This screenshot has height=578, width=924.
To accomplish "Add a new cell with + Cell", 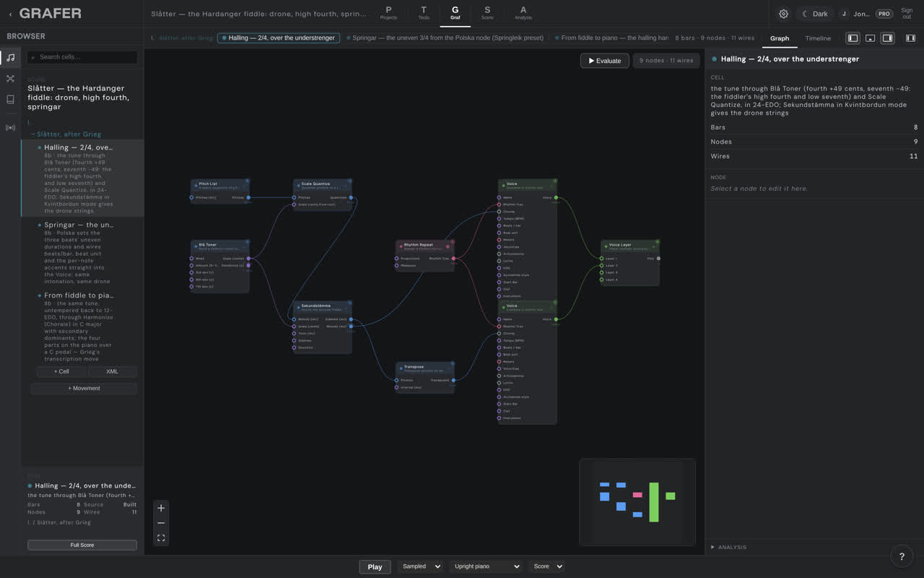I will 61,371.
